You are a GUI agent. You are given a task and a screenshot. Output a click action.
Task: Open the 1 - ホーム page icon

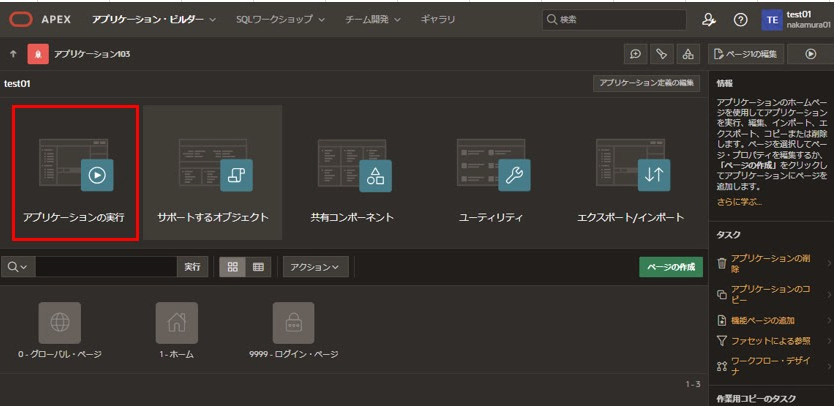[x=176, y=322]
